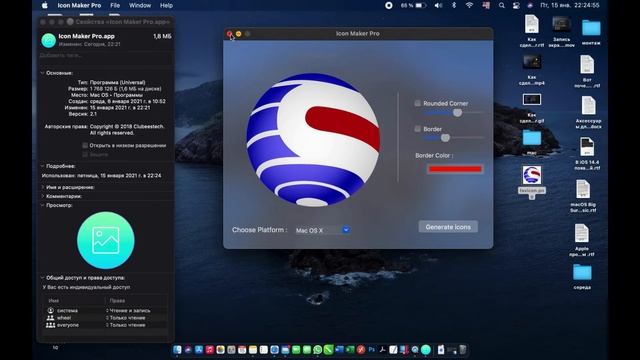The width and height of the screenshot is (640, 360).
Task: Click the volume icon in menu bar
Action: pos(438,5)
